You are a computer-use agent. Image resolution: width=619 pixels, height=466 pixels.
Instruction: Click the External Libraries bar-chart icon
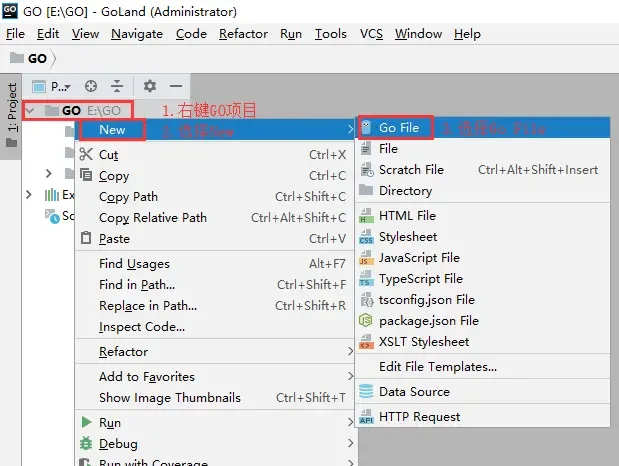pyautogui.click(x=52, y=195)
